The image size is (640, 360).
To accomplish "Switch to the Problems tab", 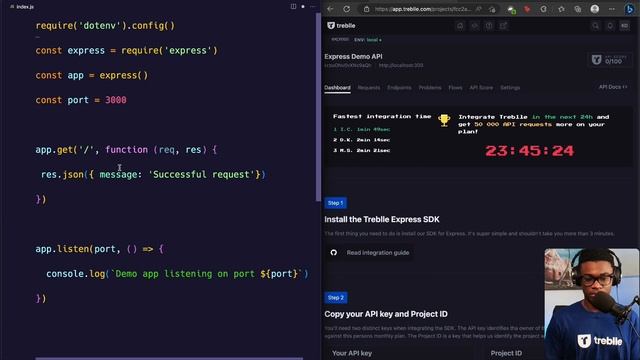I will 430,88.
